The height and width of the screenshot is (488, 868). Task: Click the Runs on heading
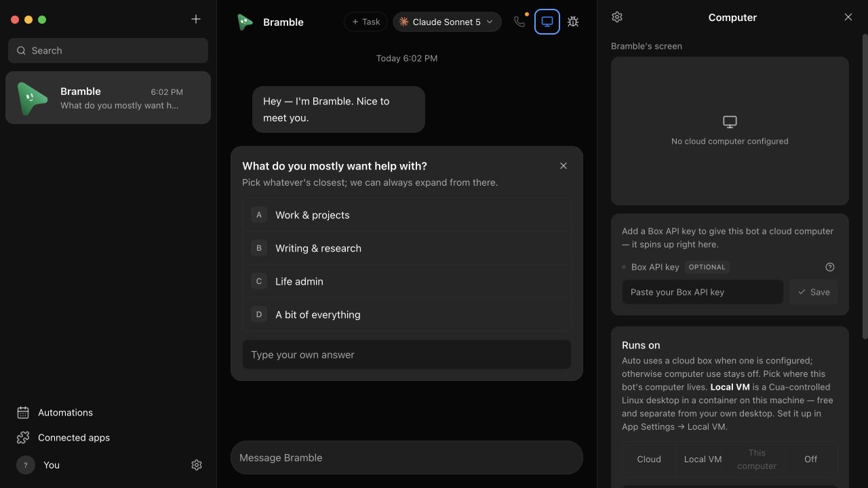pyautogui.click(x=641, y=345)
